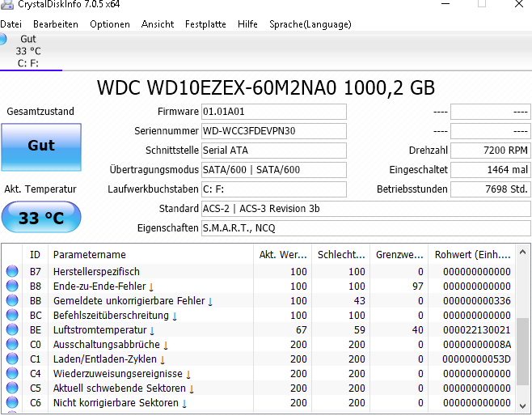532x416 pixels.
Task: Click the Drehzahl value 7200 RPM
Action: coord(491,151)
